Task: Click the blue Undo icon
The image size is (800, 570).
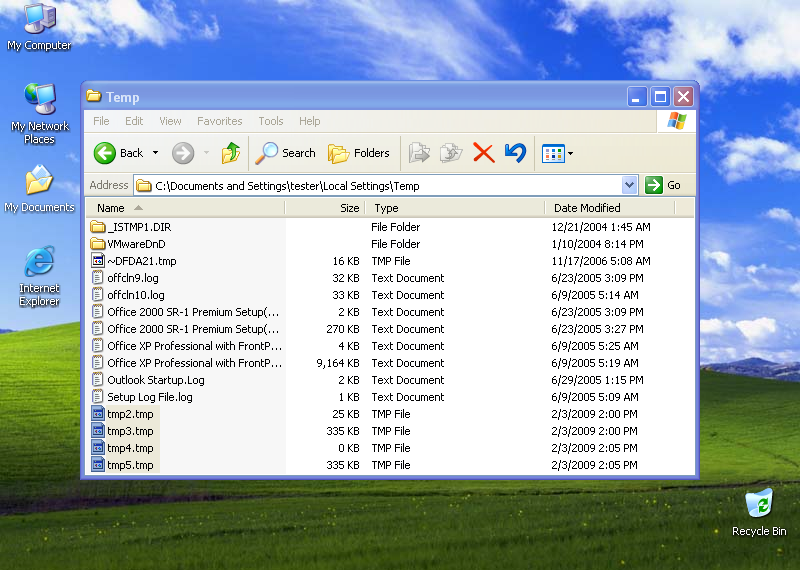Action: click(x=515, y=153)
